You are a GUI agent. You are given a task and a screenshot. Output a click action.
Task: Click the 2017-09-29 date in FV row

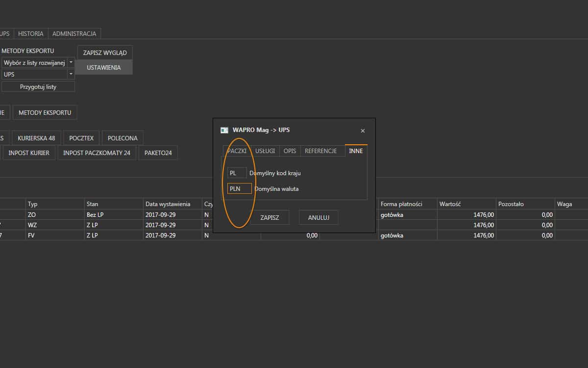tap(172, 235)
